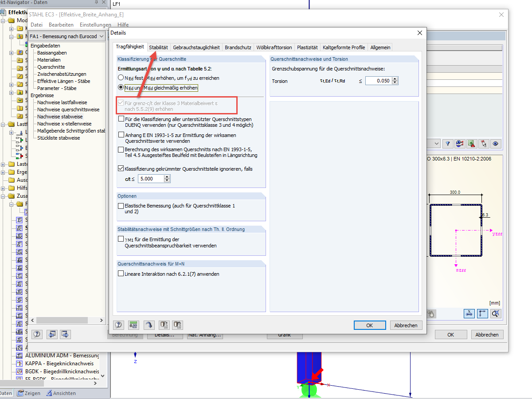Collapse the Lastf folder in Projekt-Navigator
The image size is (532, 399).
click(x=4, y=125)
